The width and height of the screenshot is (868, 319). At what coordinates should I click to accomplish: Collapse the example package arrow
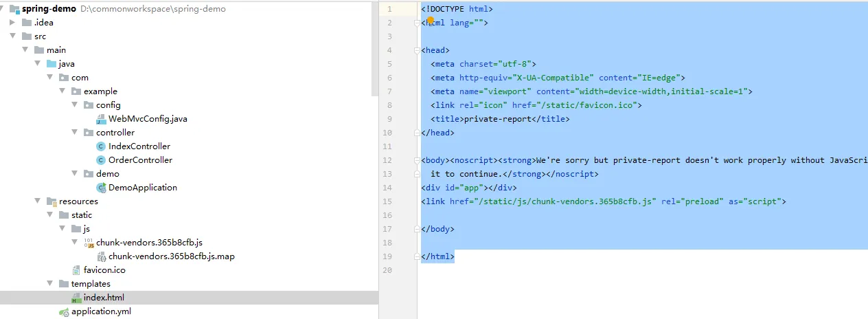62,91
